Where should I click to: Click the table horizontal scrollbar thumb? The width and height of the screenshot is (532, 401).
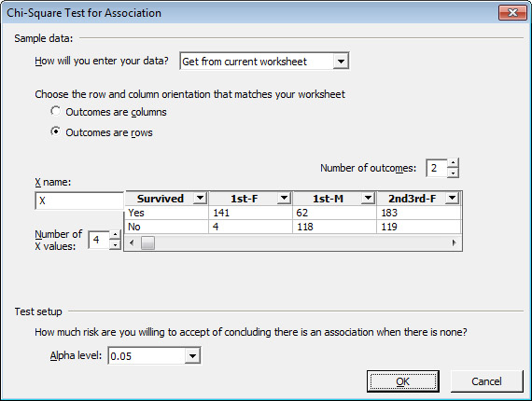tap(147, 242)
